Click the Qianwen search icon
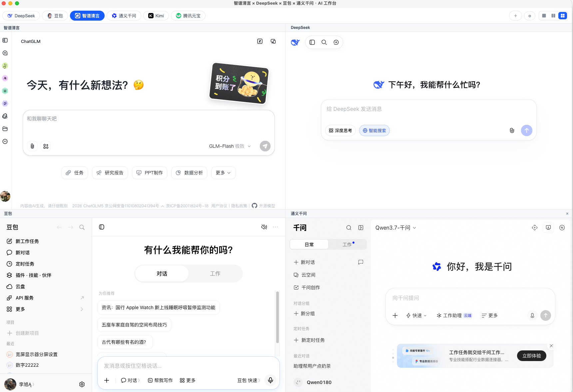573x392 pixels. tap(349, 228)
